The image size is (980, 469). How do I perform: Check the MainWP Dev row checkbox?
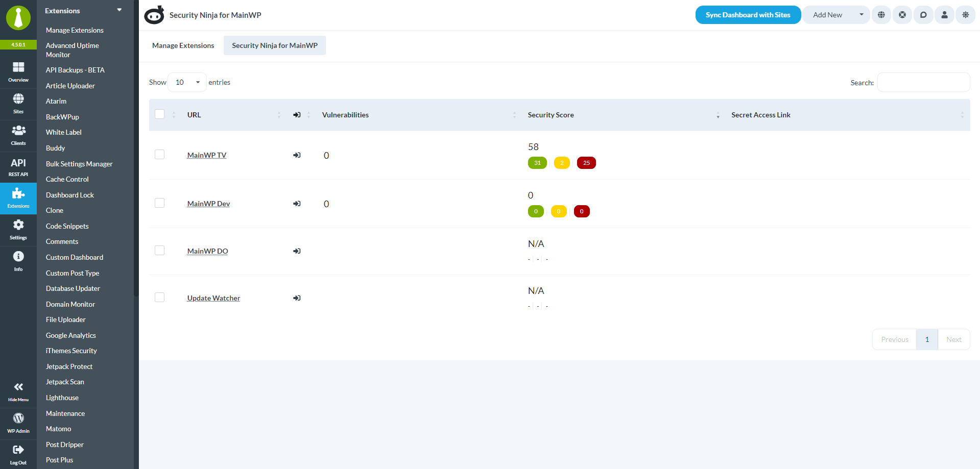[160, 203]
